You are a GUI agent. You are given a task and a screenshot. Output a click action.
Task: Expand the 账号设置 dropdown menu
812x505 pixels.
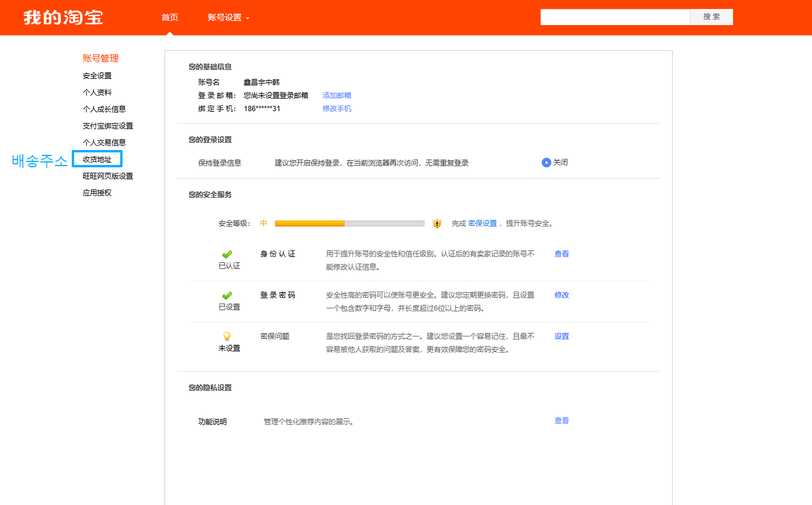point(228,18)
